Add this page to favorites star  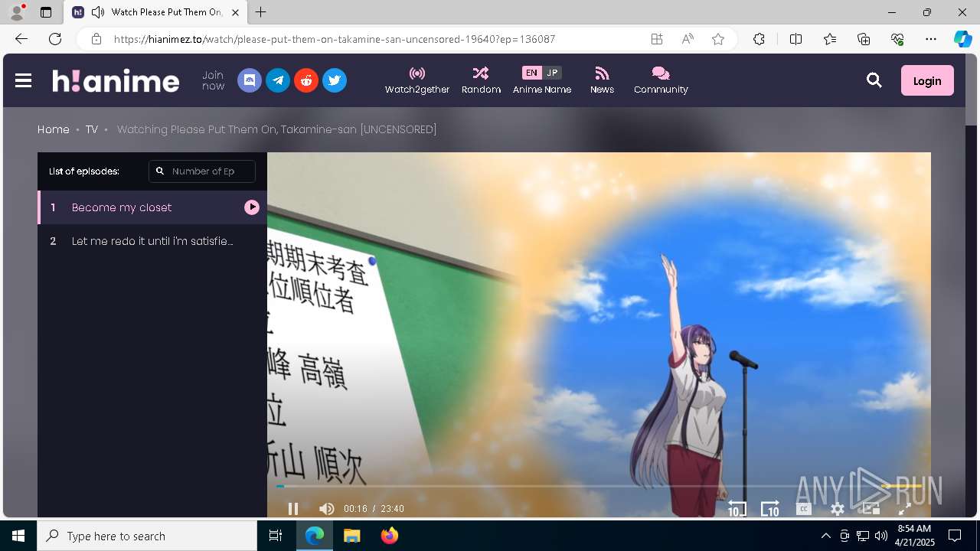pyautogui.click(x=718, y=39)
